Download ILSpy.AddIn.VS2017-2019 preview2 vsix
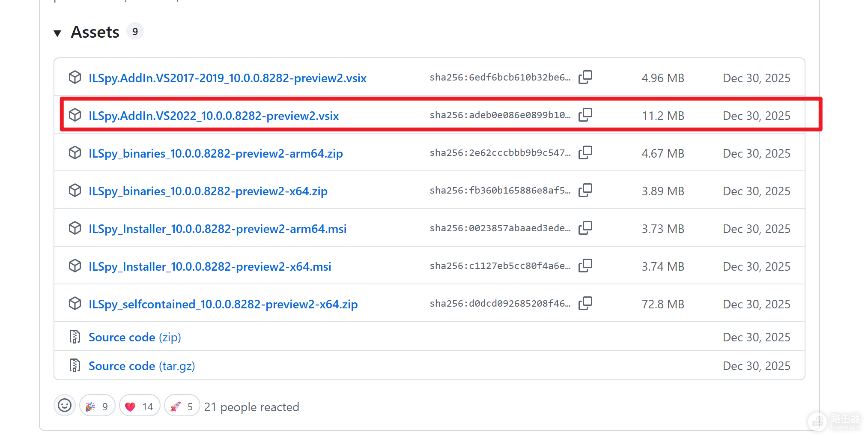Image resolution: width=868 pixels, height=439 pixels. (227, 78)
